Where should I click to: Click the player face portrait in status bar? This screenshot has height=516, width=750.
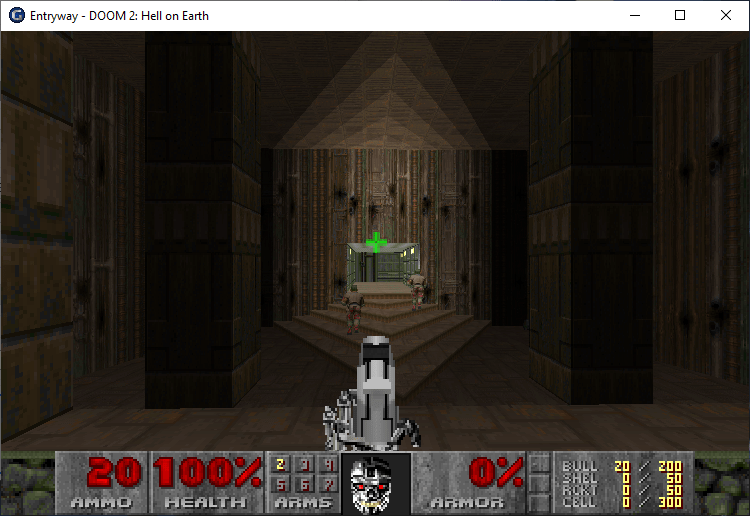[x=375, y=483]
